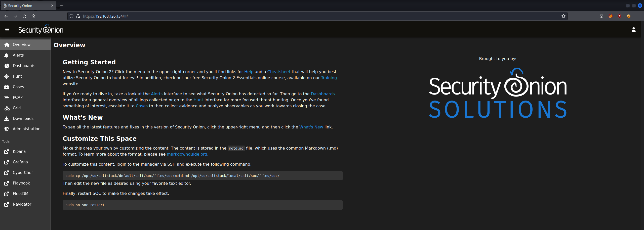Screen dimensions: 644x230
Task: Click the Grafana external link icon
Action: [7, 162]
